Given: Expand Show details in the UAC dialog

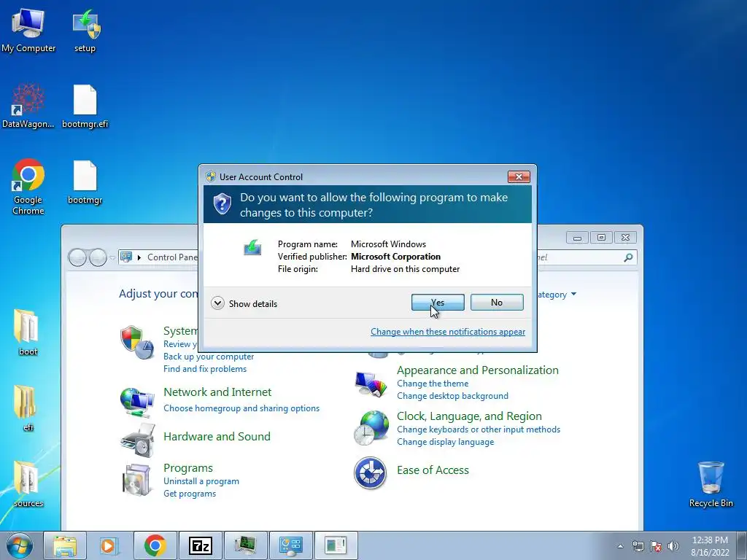Looking at the screenshot, I should pyautogui.click(x=244, y=303).
